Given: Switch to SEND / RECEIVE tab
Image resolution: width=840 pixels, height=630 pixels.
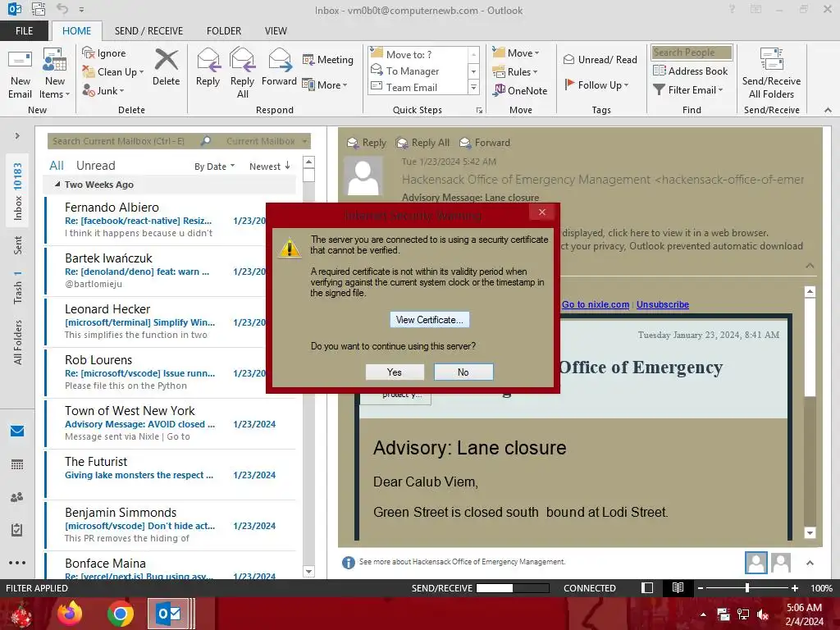Looking at the screenshot, I should pyautogui.click(x=148, y=30).
